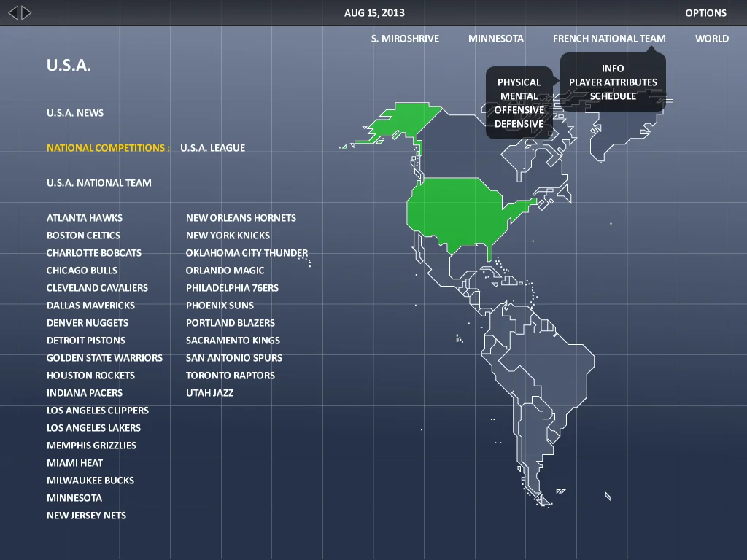Open PLAYER ATTRIBUTES
This screenshot has width=747, height=560.
click(x=613, y=82)
